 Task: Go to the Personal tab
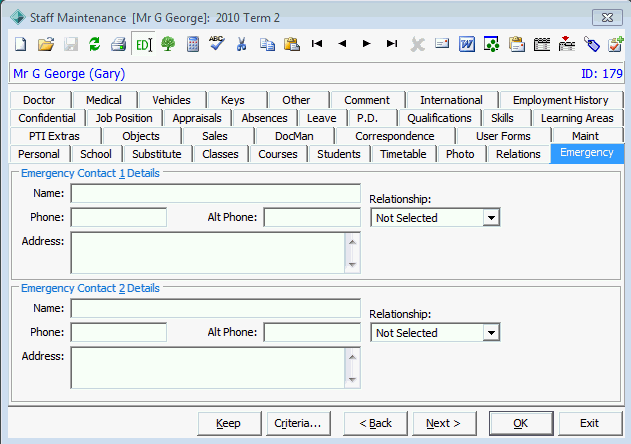pos(39,154)
